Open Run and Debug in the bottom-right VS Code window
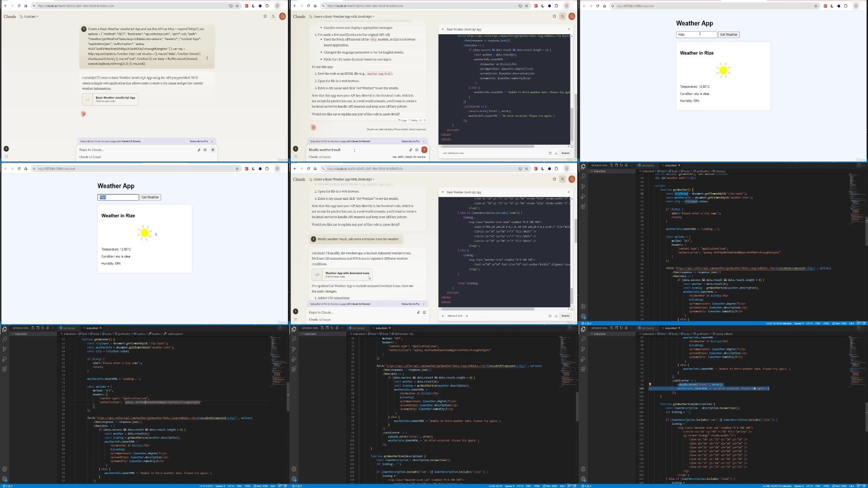This screenshot has width=868, height=488. pyautogui.click(x=583, y=359)
